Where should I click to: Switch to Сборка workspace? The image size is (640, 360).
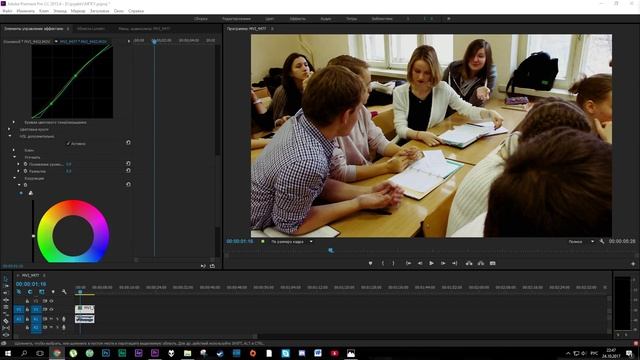tap(200, 19)
